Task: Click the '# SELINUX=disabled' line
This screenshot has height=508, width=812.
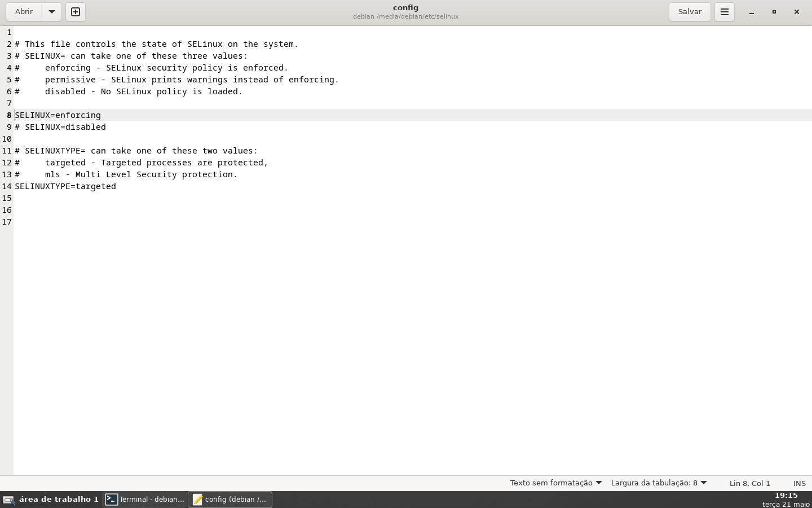Action: pos(60,127)
